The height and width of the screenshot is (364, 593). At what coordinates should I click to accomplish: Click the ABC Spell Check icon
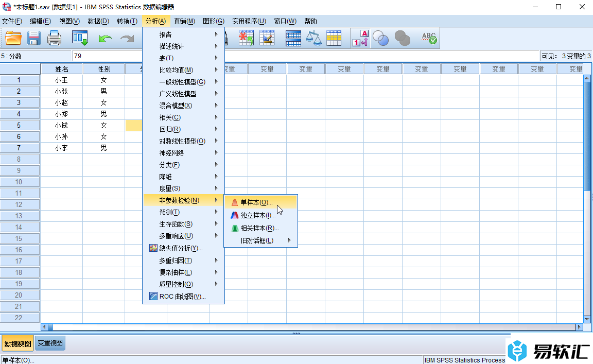[x=429, y=38]
